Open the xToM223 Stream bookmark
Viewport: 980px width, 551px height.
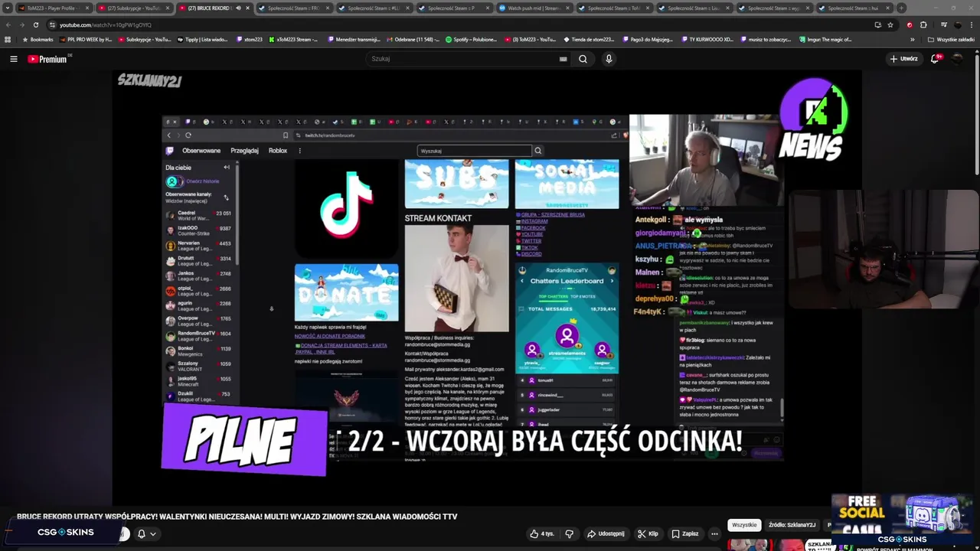tap(293, 39)
